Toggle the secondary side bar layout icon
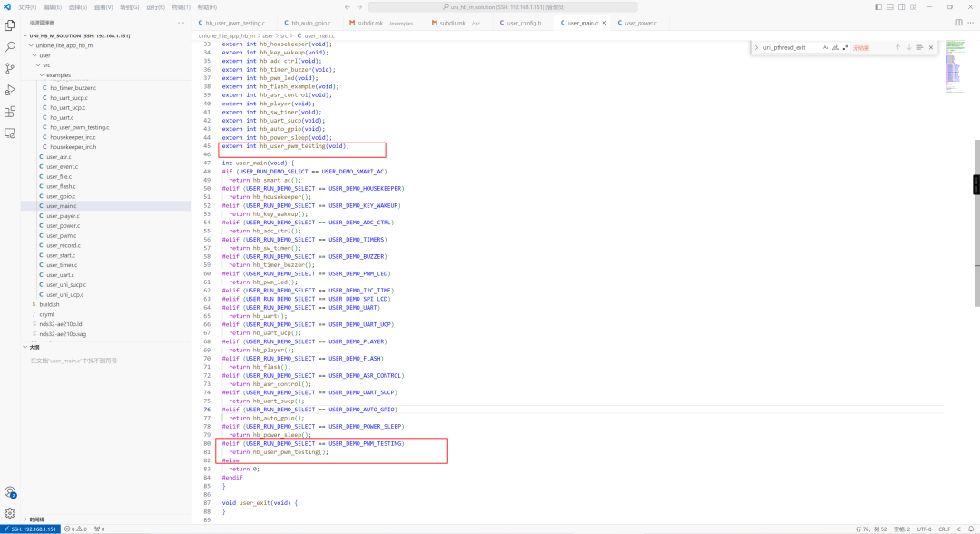The height and width of the screenshot is (534, 980). pyautogui.click(x=902, y=7)
